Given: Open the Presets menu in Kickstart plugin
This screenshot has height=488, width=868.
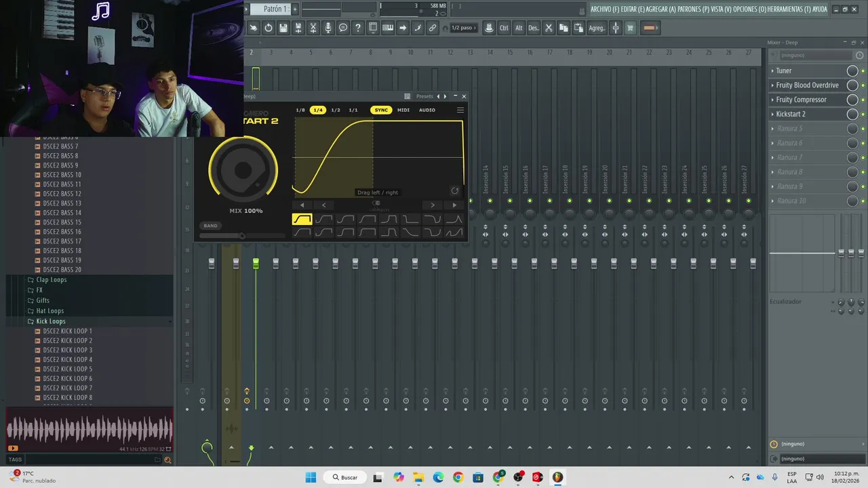Looking at the screenshot, I should [425, 96].
